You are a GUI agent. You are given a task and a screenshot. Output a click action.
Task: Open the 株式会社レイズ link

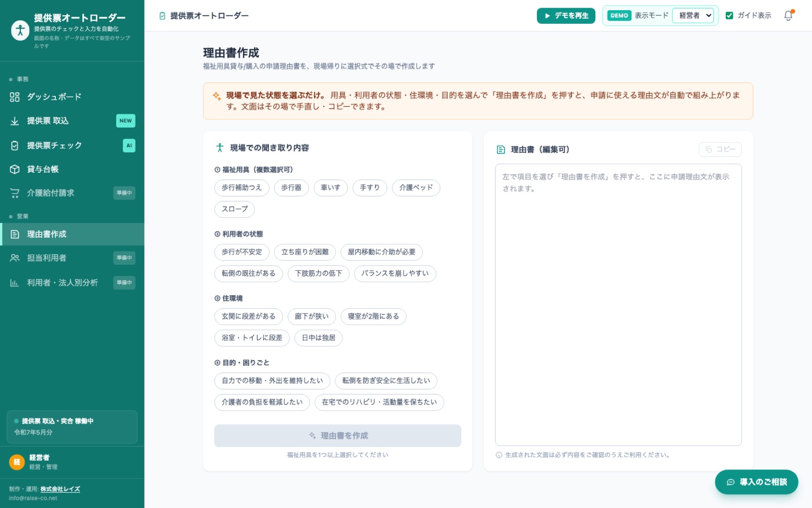pos(60,489)
